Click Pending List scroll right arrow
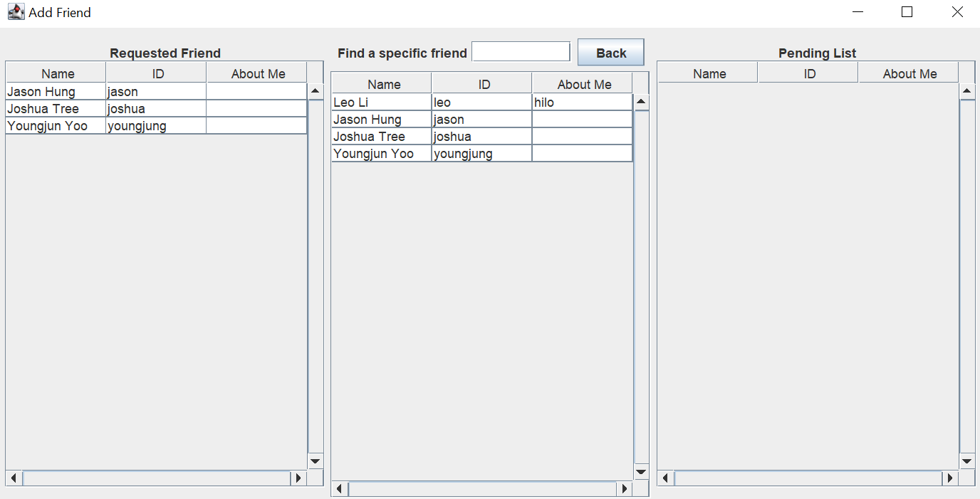Screen dimensions: 980x499 (950, 478)
